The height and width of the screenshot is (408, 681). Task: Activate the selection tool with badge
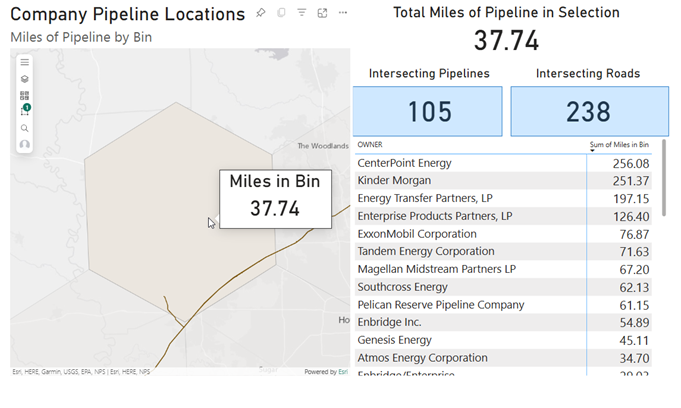25,111
